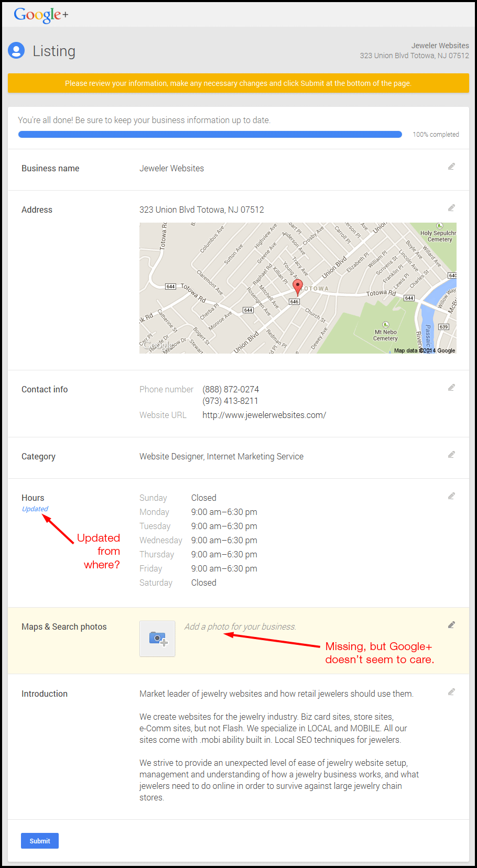Click the Updated label under Hours
The image size is (477, 868).
[35, 509]
